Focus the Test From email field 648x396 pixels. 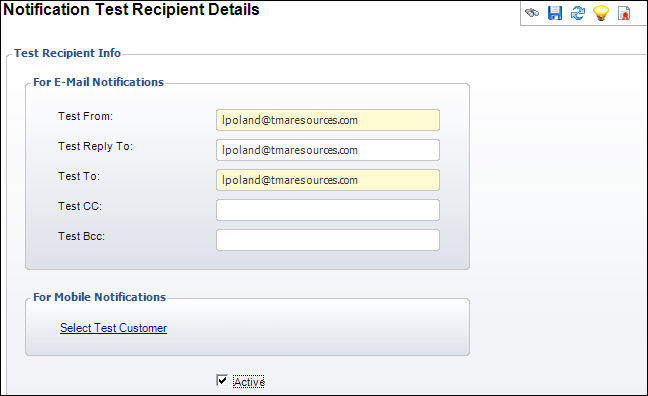[x=328, y=120]
